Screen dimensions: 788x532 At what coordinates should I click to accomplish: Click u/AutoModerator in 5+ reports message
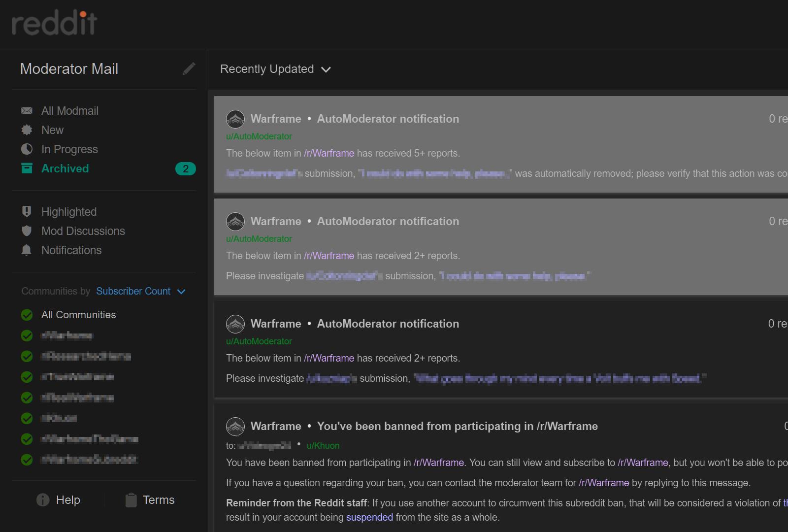pyautogui.click(x=259, y=136)
